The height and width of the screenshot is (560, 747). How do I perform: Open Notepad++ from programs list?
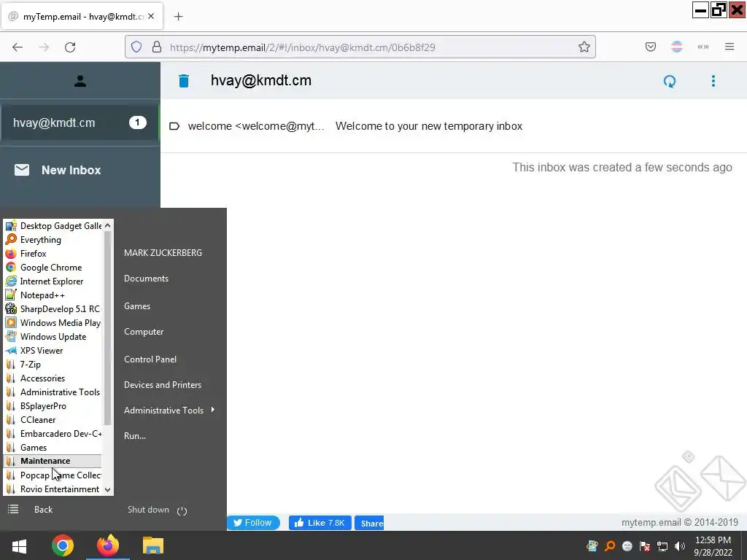[53, 295]
